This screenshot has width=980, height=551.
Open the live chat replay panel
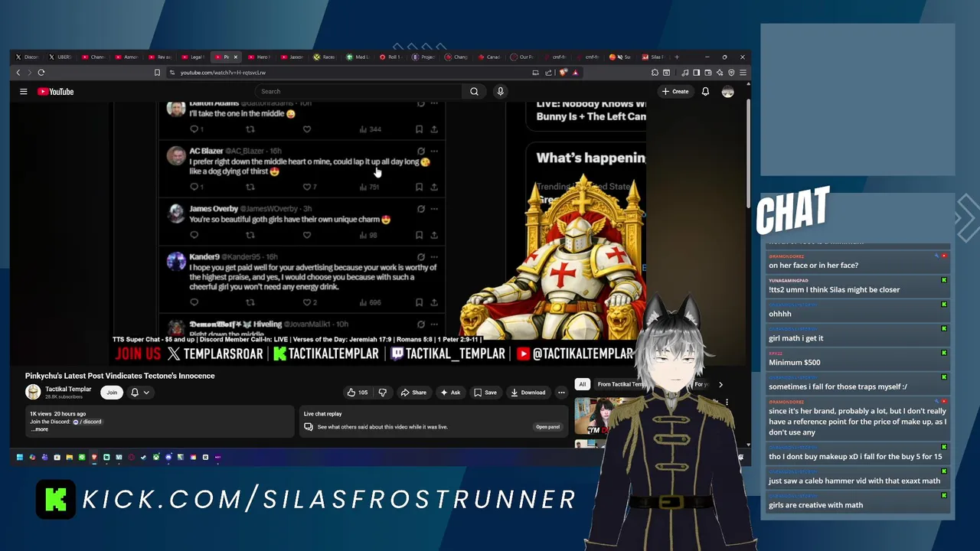point(547,427)
